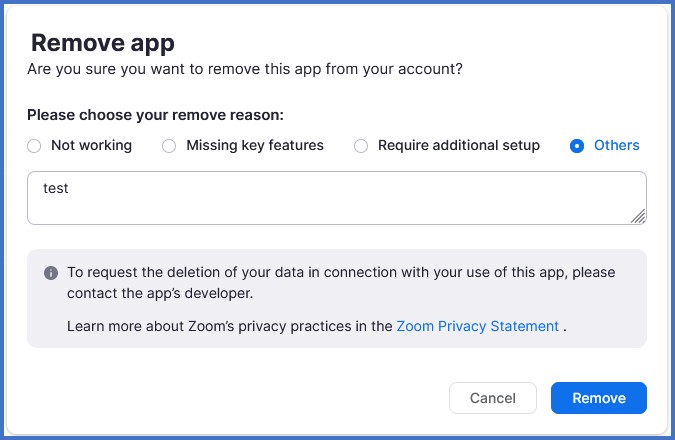Screen dimensions: 675x440
Task: Click the "Learn more about Zoom's privacy" text
Action: (x=230, y=326)
